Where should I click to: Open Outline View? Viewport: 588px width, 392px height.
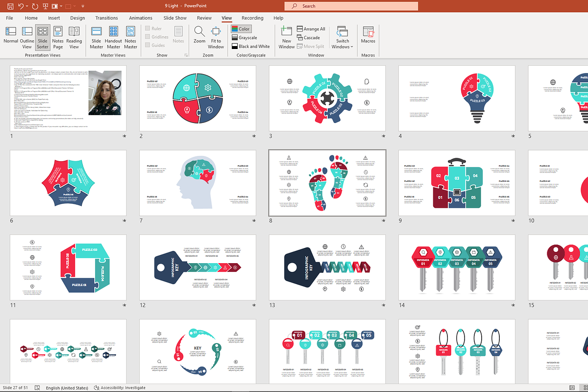[x=27, y=37]
